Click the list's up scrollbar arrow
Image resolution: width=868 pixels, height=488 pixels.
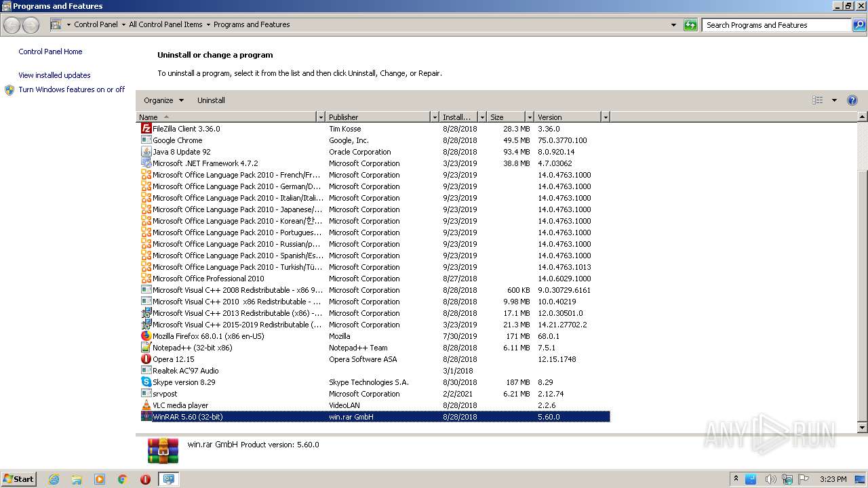(863, 117)
